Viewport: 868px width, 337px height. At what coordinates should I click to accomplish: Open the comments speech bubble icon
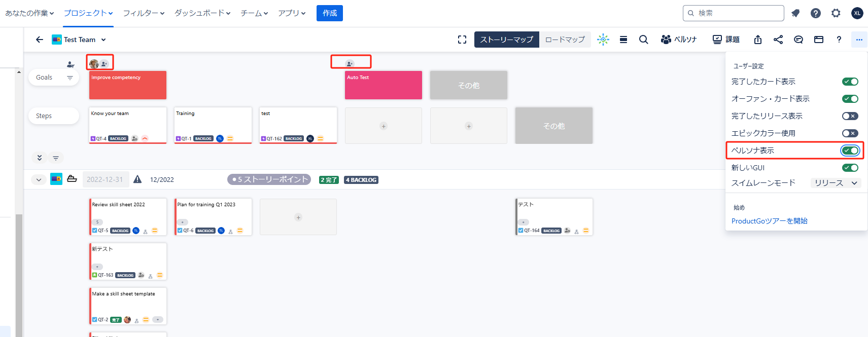coord(798,40)
